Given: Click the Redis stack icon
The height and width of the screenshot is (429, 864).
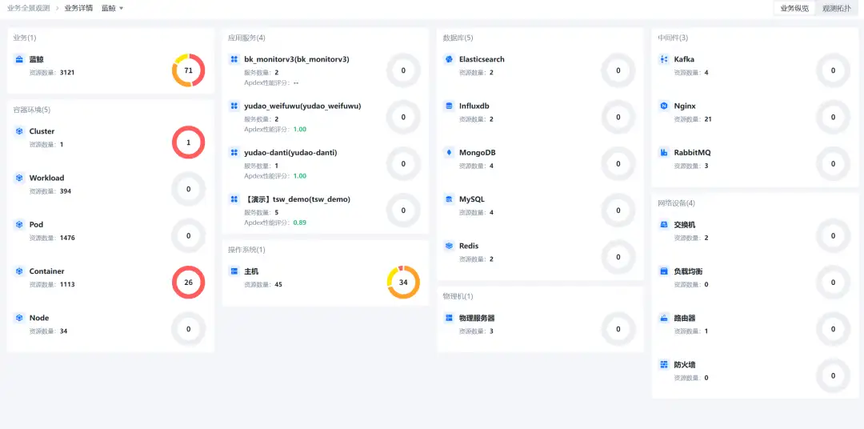Looking at the screenshot, I should (449, 246).
